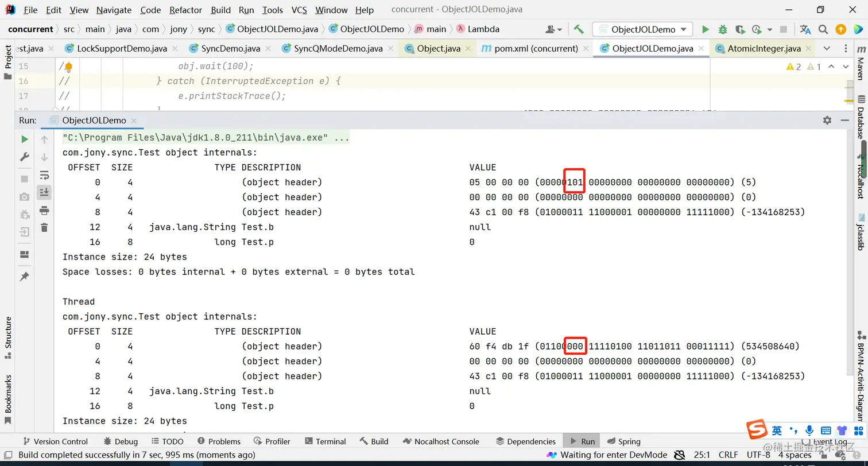Open Run panel settings gear
This screenshot has width=868, height=466.
pos(827,120)
